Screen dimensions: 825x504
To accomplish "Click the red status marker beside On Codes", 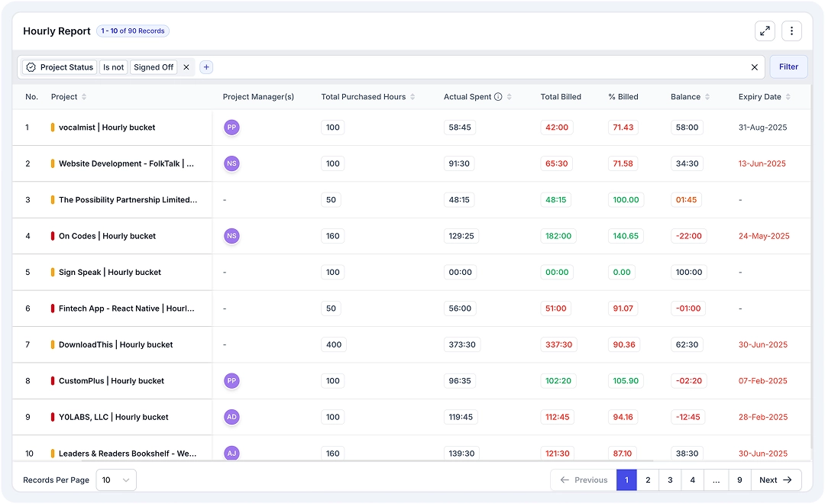I will (53, 236).
